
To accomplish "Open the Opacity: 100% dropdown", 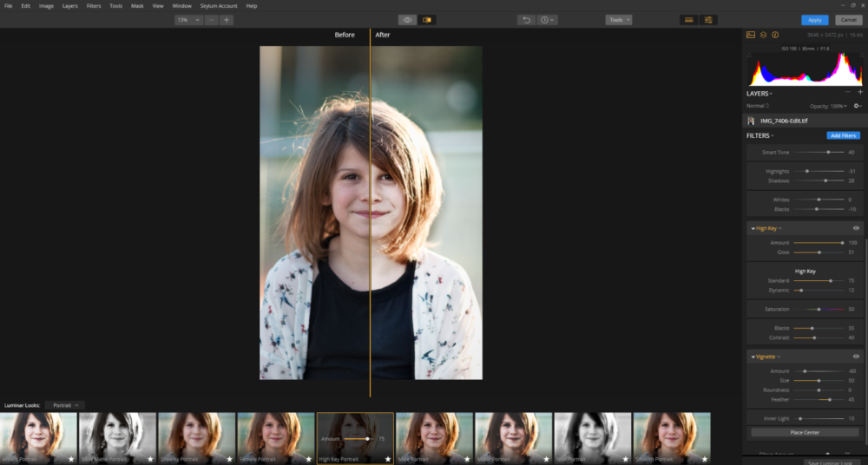I will click(828, 106).
